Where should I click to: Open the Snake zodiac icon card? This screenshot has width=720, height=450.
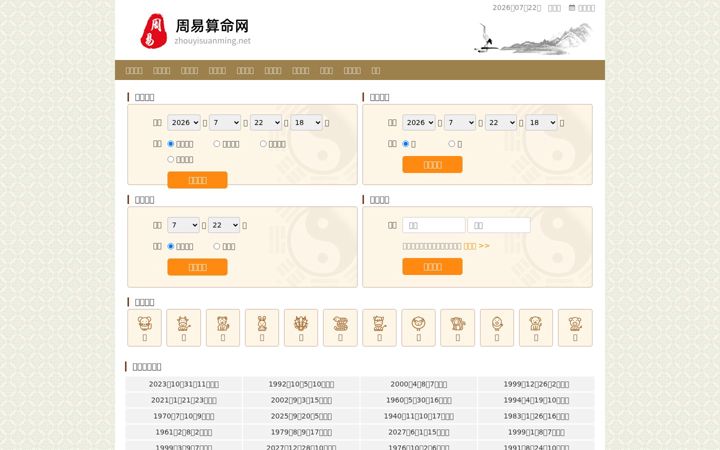point(340,328)
